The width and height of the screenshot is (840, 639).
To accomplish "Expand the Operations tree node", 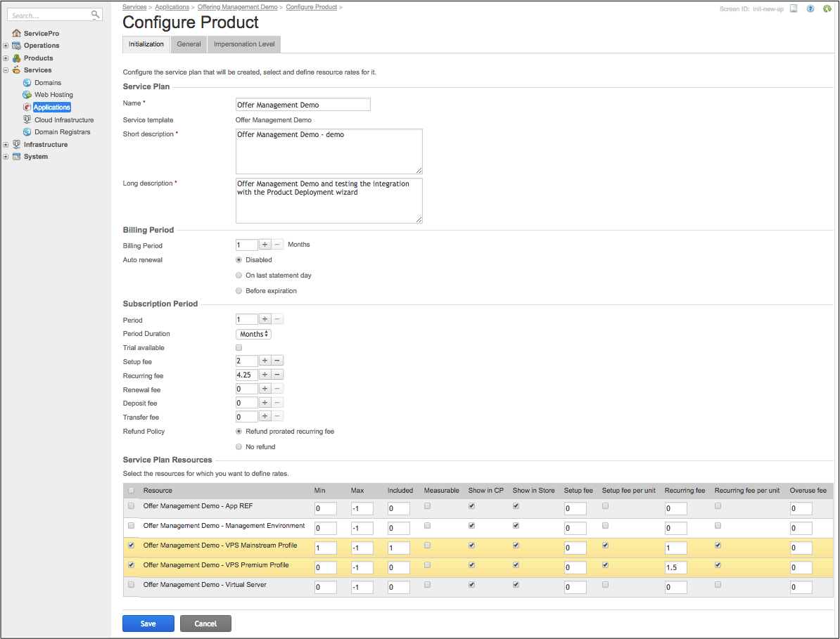I will 6,46.
